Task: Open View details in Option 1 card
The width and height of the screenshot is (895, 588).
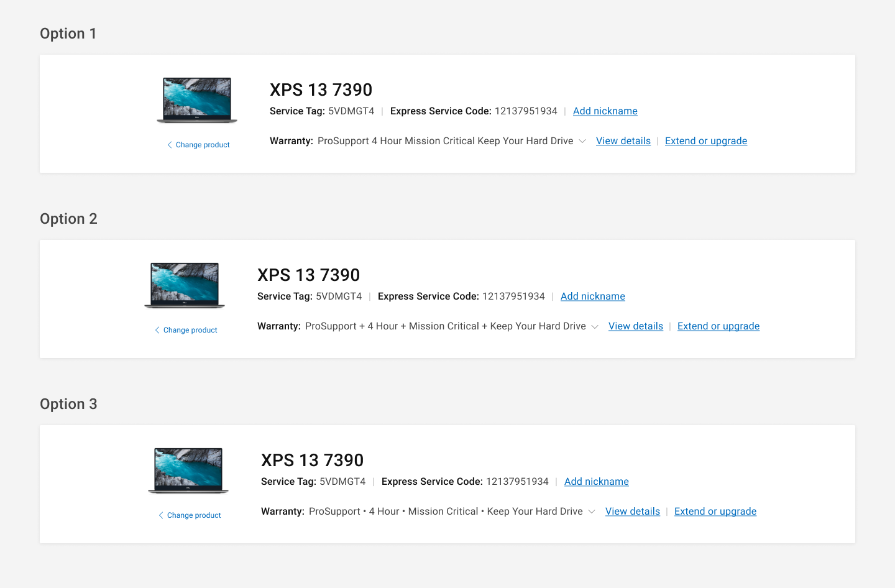Action: [x=623, y=141]
